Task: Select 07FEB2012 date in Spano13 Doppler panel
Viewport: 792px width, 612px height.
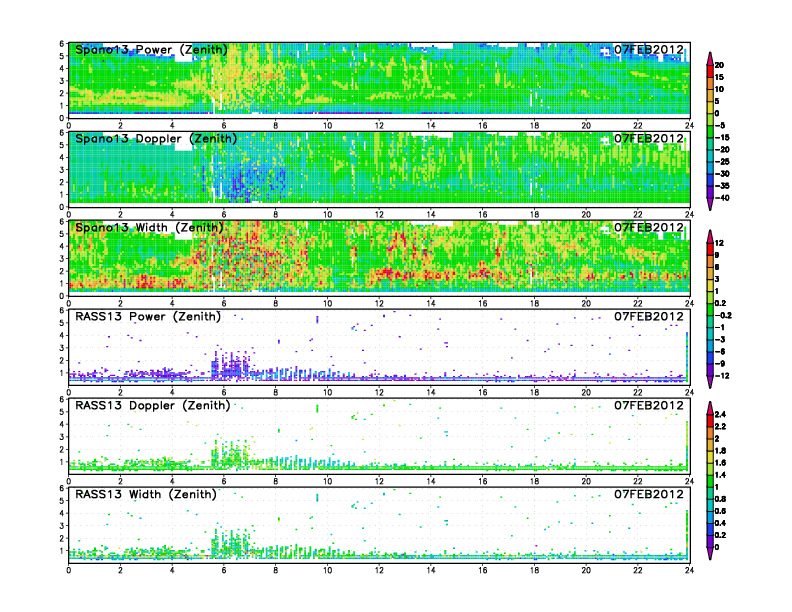Action: tap(649, 139)
